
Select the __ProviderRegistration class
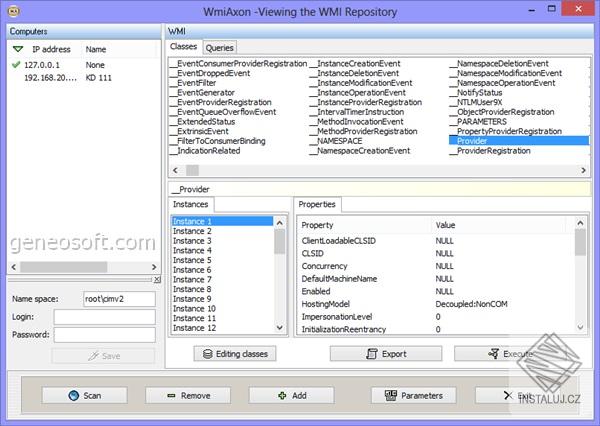pyautogui.click(x=490, y=150)
